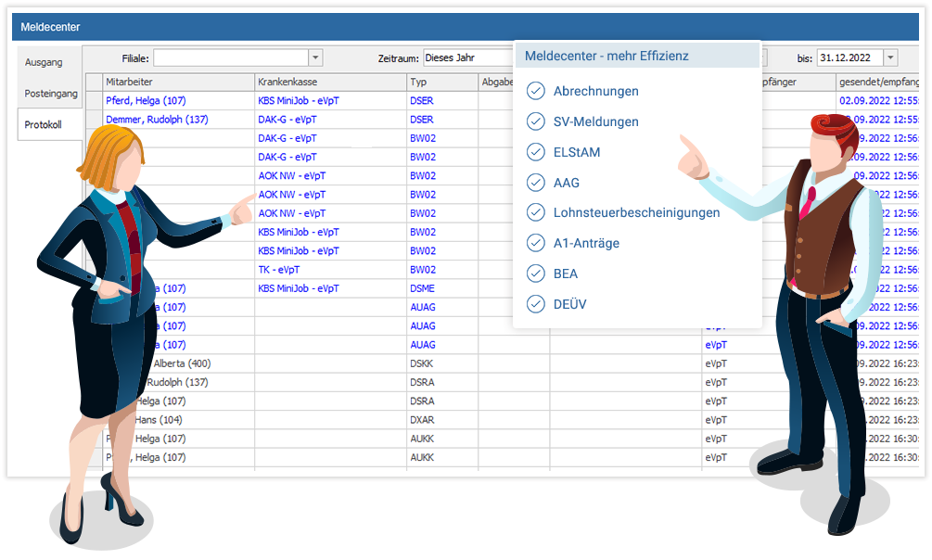Expand the 'bis' date picker arrow
Viewport: 932px width, 560px height.
coord(890,58)
